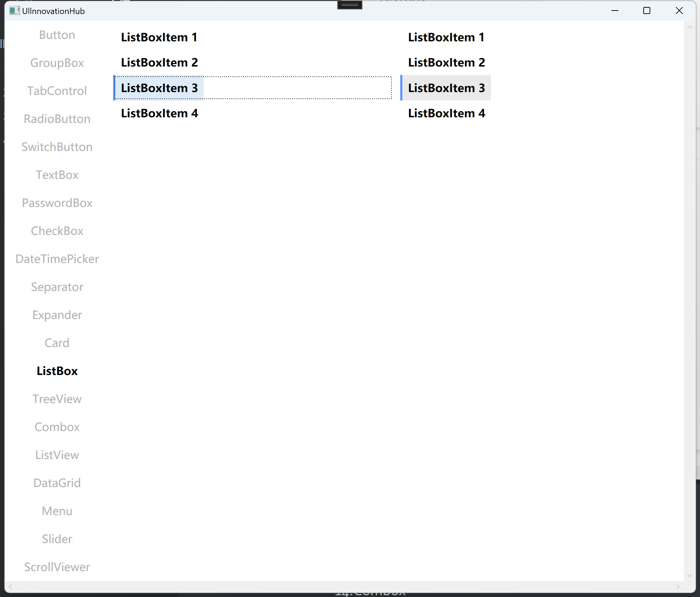Viewport: 700px width, 597px height.
Task: Select ListBoxItem 2 in right list
Action: (446, 62)
